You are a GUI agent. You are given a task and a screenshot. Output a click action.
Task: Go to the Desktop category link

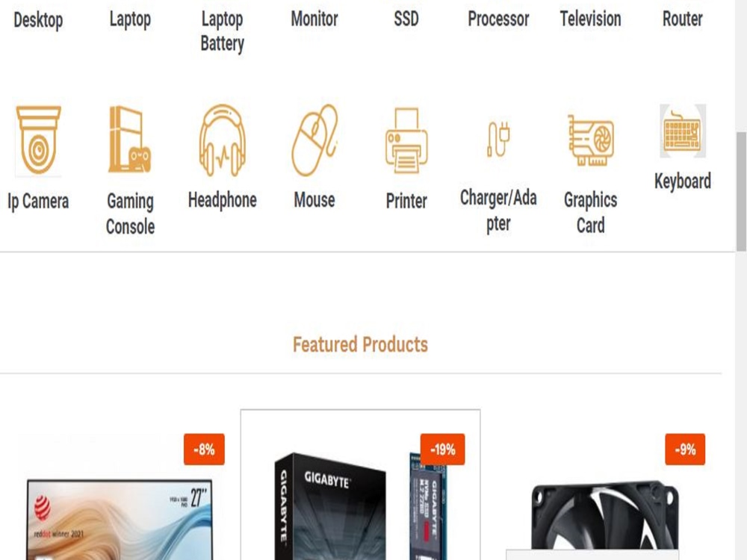point(38,20)
